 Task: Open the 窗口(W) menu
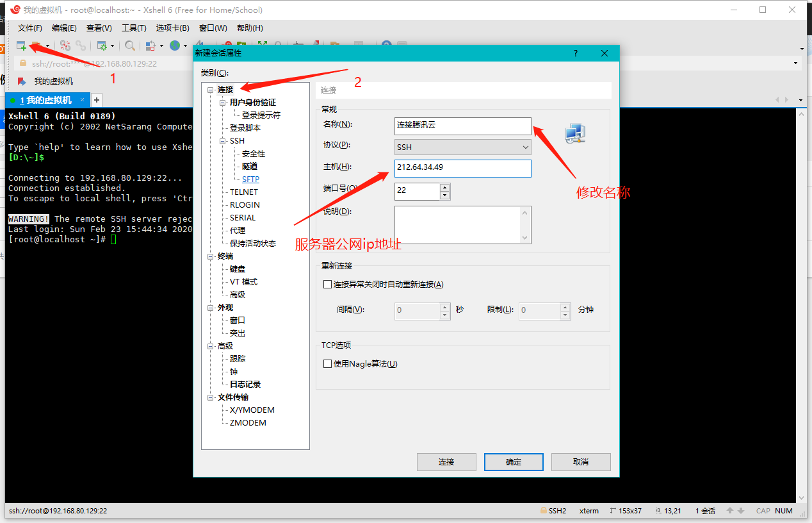point(213,28)
